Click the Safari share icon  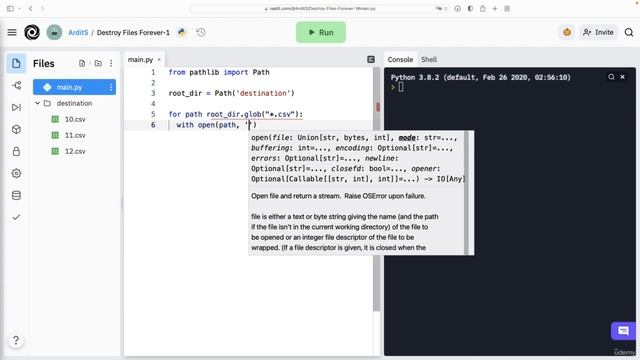click(x=483, y=8)
